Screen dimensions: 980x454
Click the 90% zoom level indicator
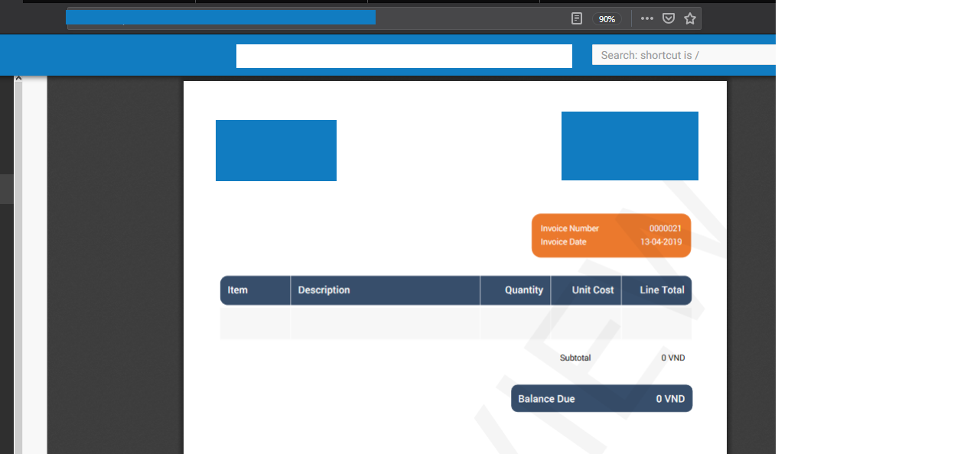[607, 18]
